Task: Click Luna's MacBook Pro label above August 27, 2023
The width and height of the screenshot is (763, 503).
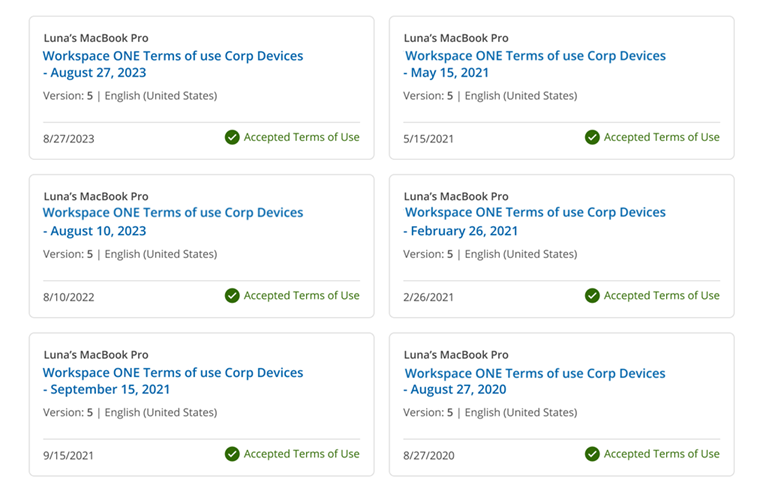Action: click(x=96, y=38)
